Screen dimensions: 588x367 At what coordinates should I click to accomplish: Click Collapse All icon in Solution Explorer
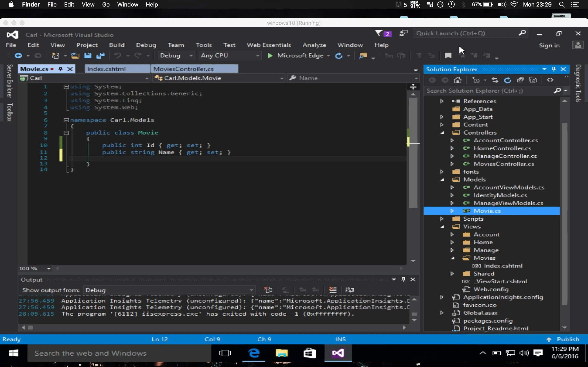[x=520, y=80]
